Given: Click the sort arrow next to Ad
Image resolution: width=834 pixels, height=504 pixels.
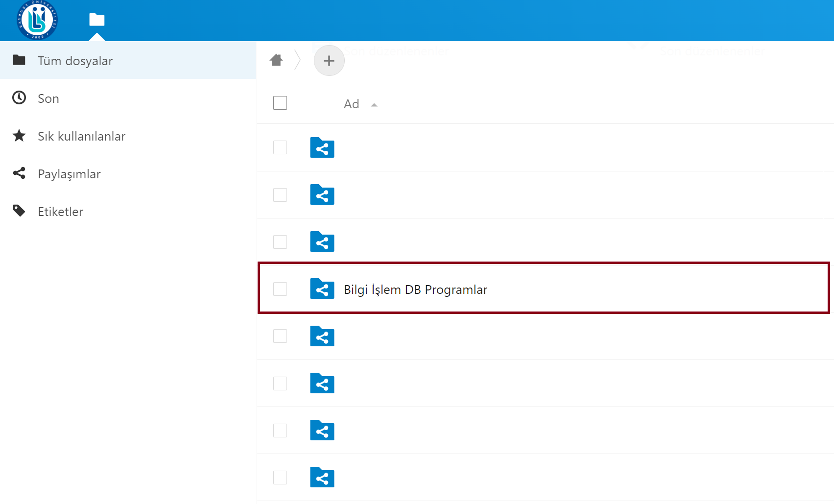Looking at the screenshot, I should coord(374,105).
